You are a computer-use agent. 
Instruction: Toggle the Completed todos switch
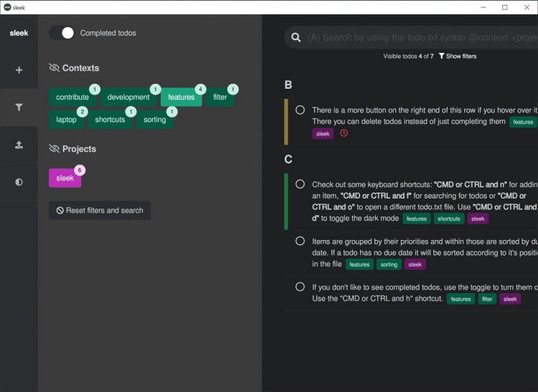(x=62, y=33)
